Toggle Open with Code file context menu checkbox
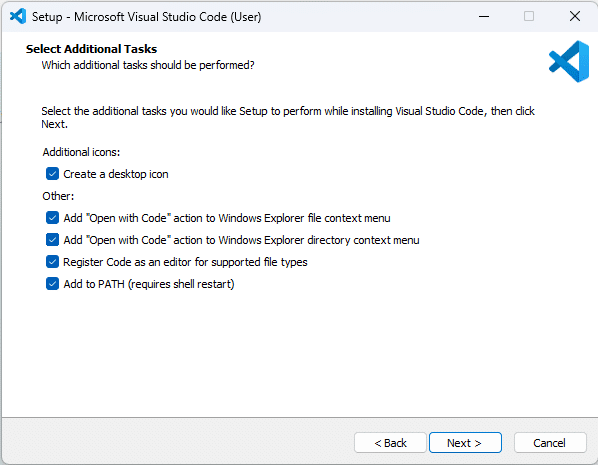Image resolution: width=598 pixels, height=465 pixels. coord(52,218)
